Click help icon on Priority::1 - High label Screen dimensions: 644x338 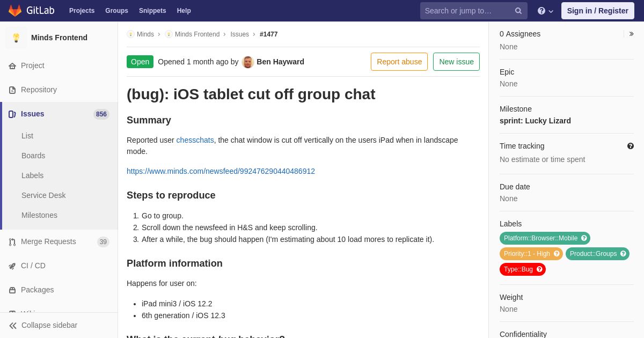pos(557,254)
